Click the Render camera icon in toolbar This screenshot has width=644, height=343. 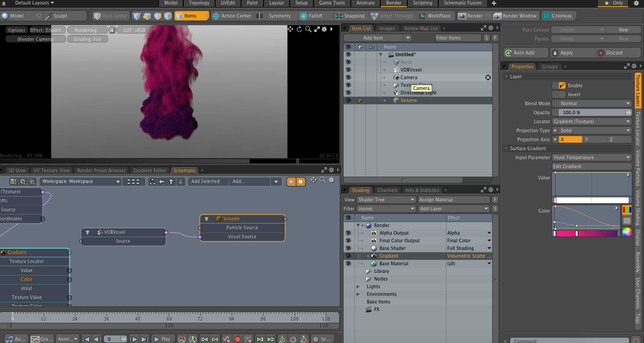462,16
